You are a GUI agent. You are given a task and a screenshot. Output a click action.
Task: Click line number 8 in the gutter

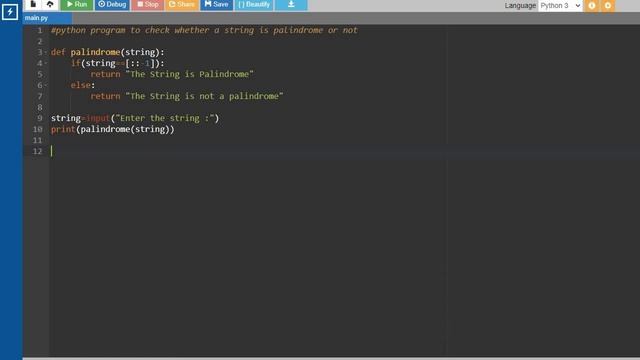pos(40,107)
